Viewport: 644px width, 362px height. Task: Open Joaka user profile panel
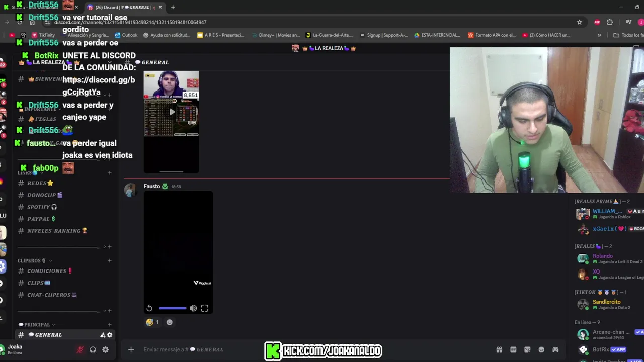[15, 349]
